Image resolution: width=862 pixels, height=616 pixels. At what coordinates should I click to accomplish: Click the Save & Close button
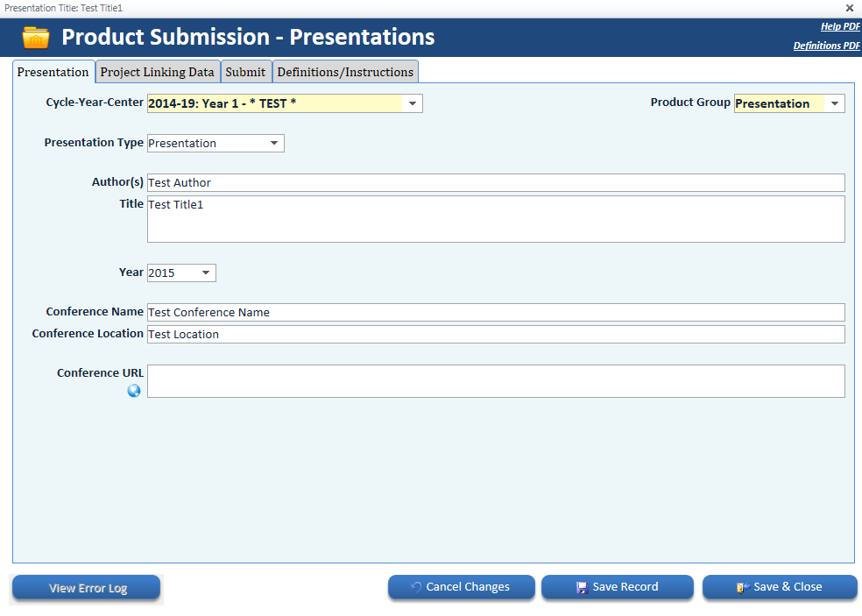pyautogui.click(x=780, y=587)
